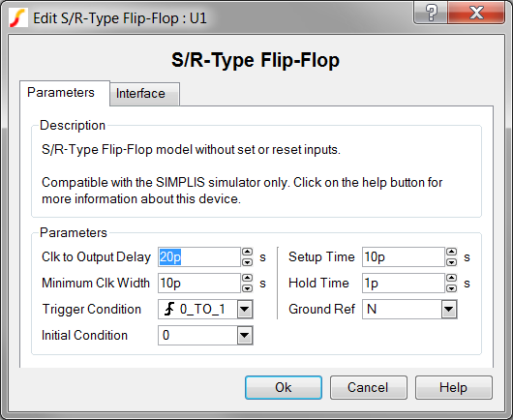Click the question mark help icon in title bar
This screenshot has width=513, height=420.
click(x=431, y=13)
